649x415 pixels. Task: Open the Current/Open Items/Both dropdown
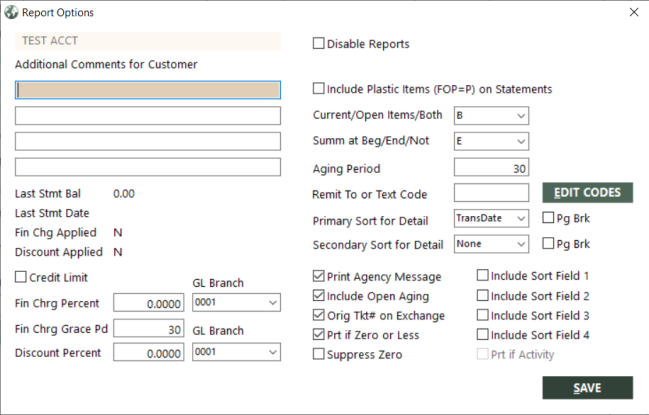tap(491, 116)
